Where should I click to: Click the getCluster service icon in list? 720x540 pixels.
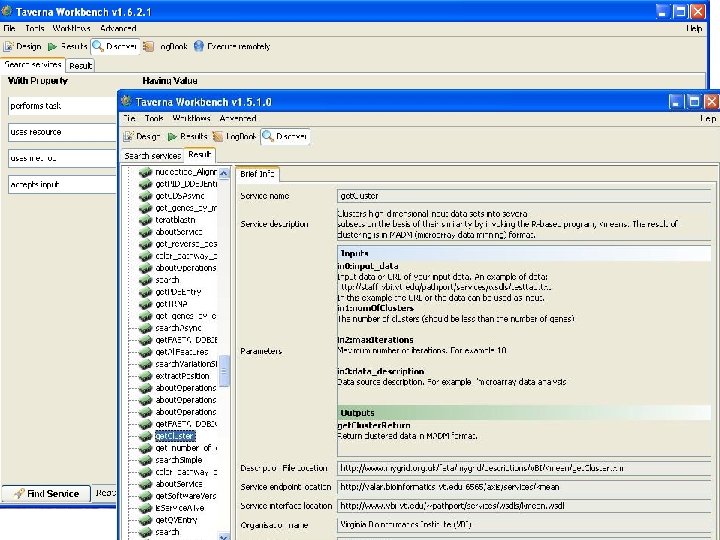coord(146,436)
